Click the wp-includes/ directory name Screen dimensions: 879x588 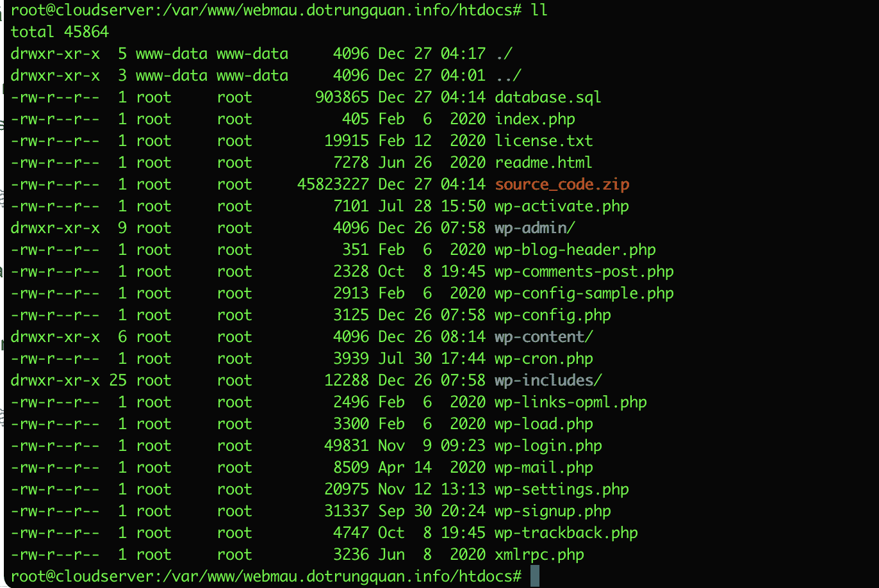point(548,380)
